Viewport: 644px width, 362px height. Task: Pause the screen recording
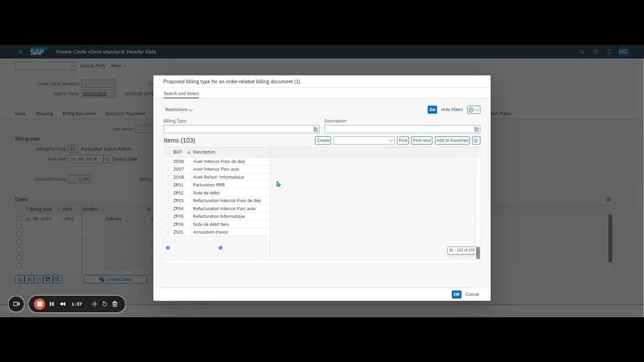(52, 304)
